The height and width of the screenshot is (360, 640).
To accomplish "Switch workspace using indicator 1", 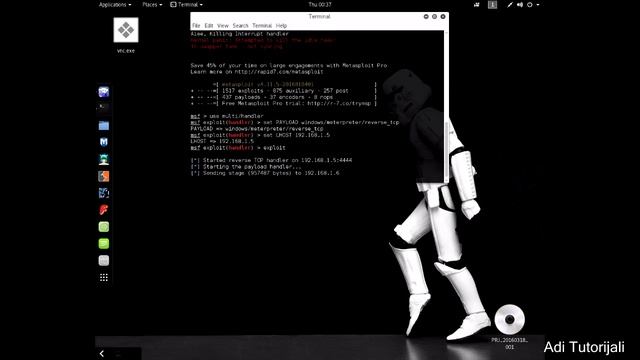I will click(492, 4).
